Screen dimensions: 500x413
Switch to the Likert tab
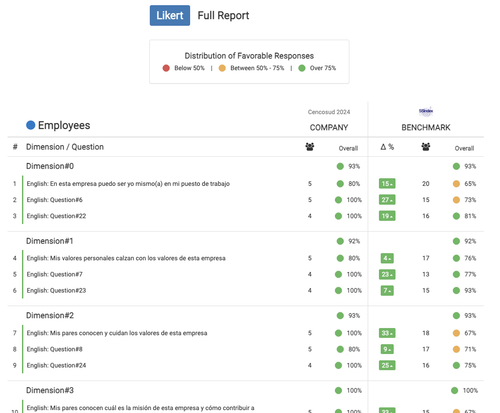170,15
